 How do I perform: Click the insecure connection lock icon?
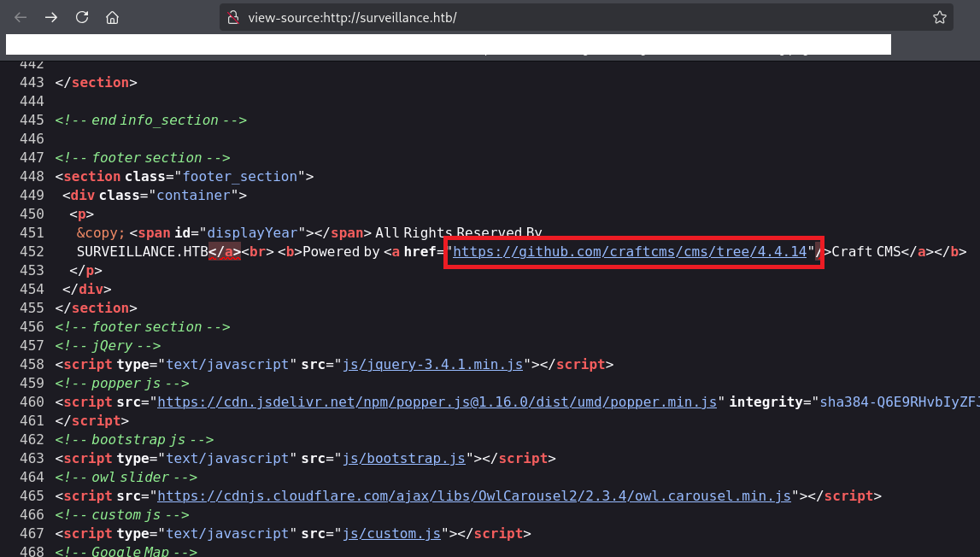(232, 18)
